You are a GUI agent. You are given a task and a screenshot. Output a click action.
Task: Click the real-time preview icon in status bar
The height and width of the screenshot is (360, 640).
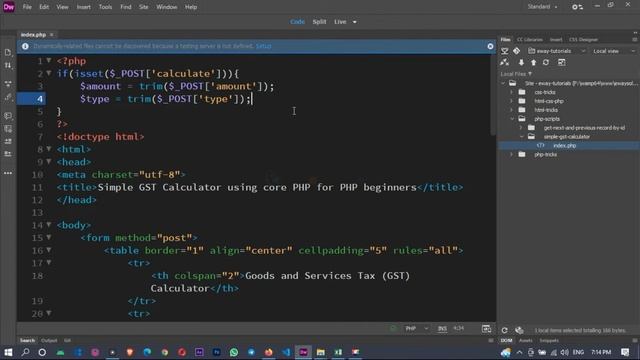click(x=486, y=329)
